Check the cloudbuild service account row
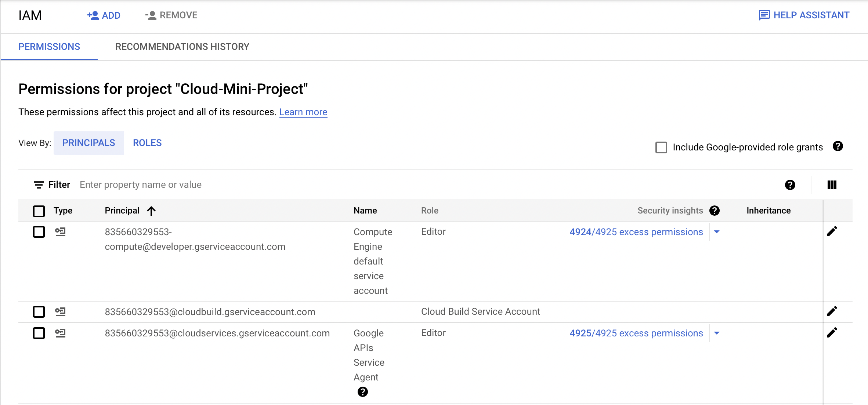This screenshot has height=405, width=868. (39, 312)
